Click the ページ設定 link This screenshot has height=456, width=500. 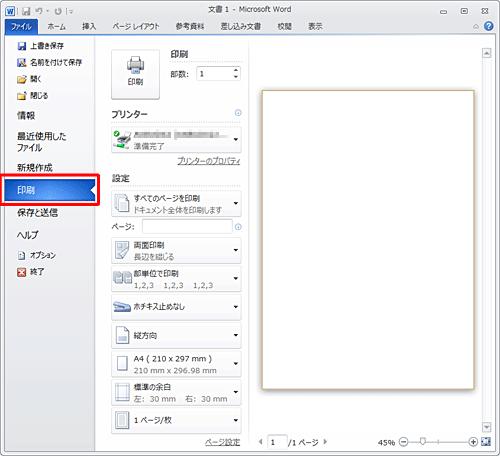coord(223,442)
